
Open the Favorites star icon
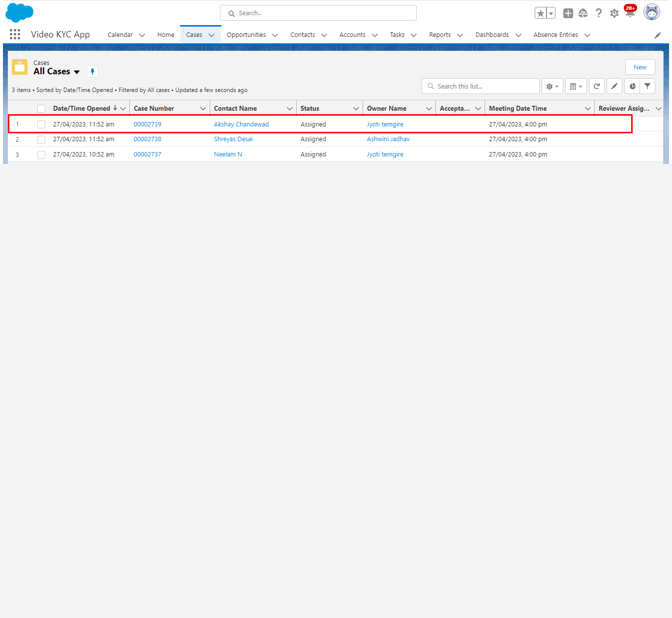pyautogui.click(x=541, y=13)
